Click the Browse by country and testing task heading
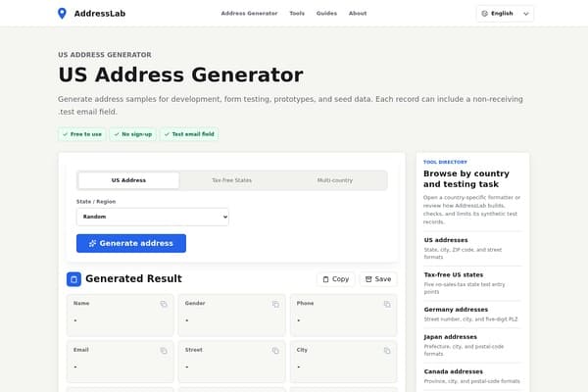The image size is (588, 392). [x=466, y=179]
